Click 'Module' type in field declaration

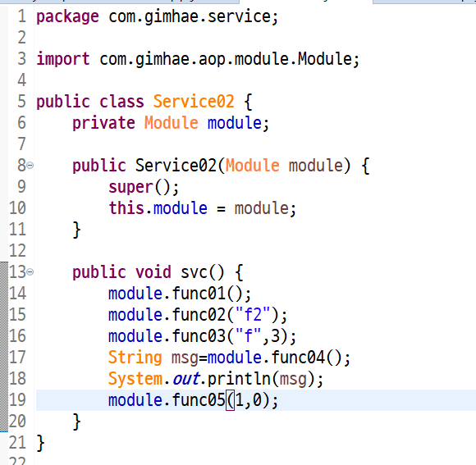pos(172,123)
